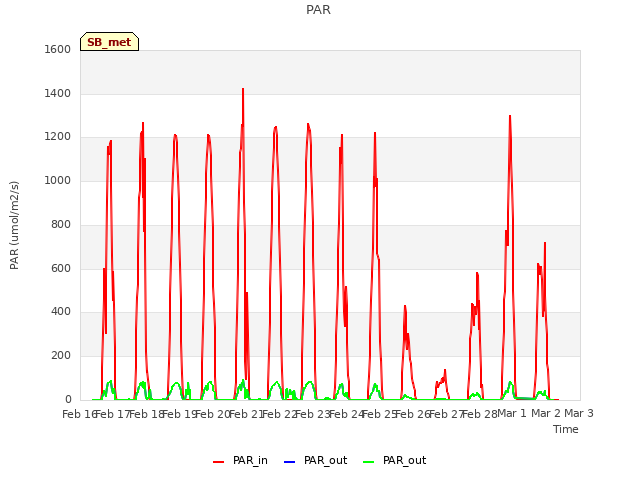
Task: Click the 1000 y-axis tick label
Action: coord(58,180)
